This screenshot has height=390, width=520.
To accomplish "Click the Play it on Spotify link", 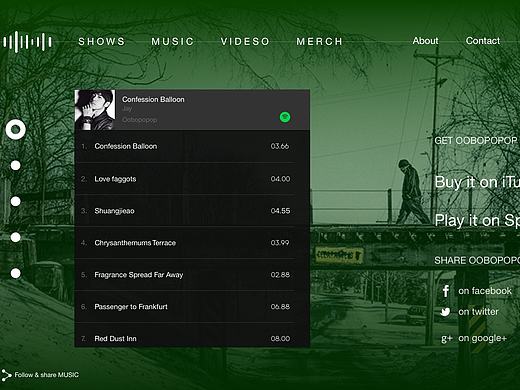I will [477, 221].
